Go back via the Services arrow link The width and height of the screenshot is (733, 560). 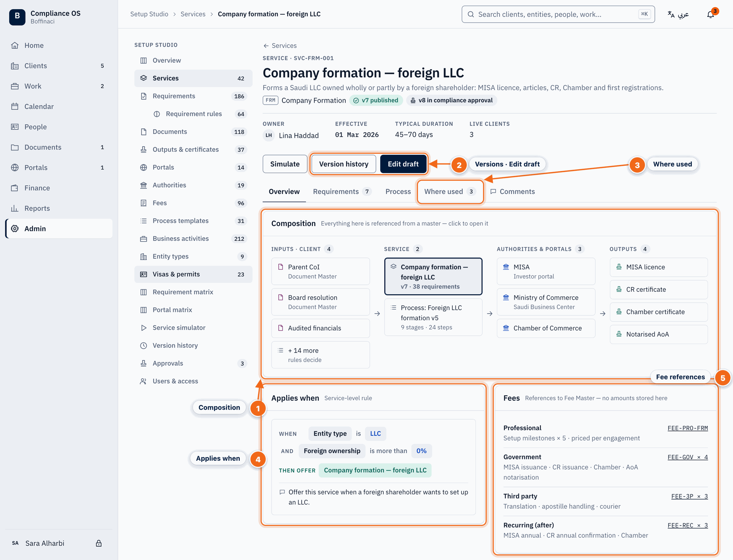pyautogui.click(x=279, y=46)
